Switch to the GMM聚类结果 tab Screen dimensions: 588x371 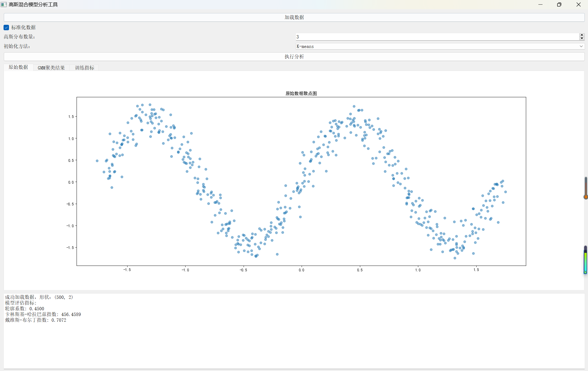tap(51, 68)
